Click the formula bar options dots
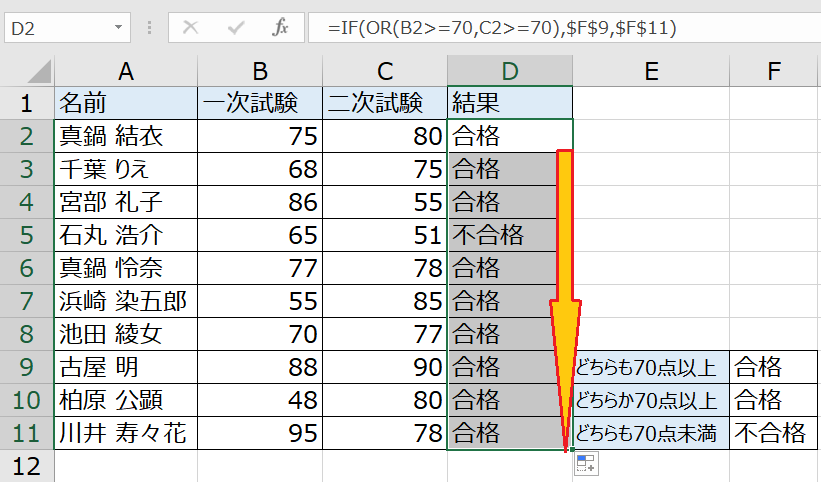Image resolution: width=821 pixels, height=482 pixels. point(149,27)
